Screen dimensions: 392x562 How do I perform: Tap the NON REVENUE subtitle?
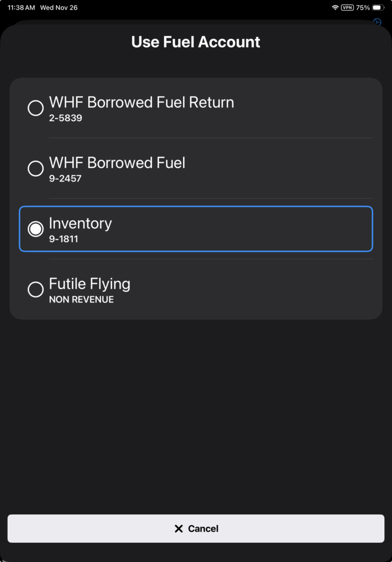tap(81, 300)
